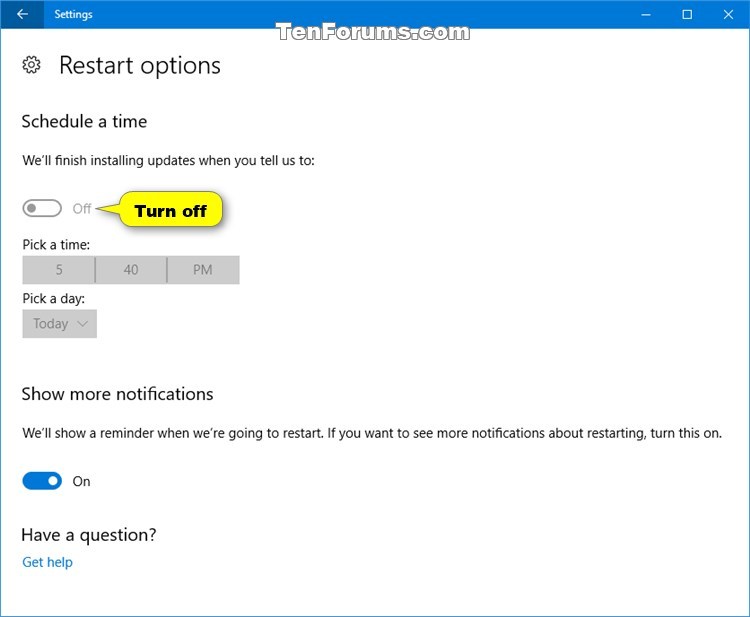Click the gear icon beside Restart options

tap(32, 65)
